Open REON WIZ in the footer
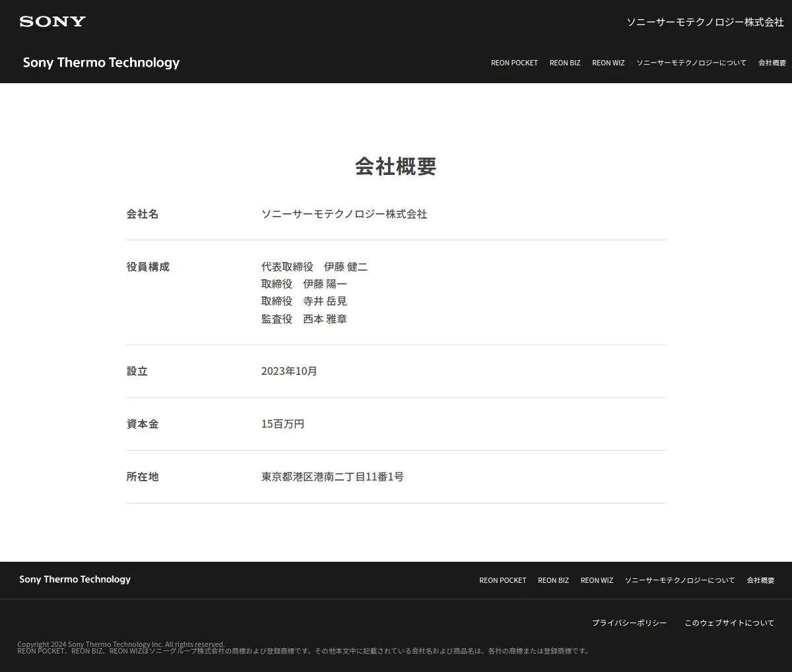792x672 pixels. (x=597, y=580)
